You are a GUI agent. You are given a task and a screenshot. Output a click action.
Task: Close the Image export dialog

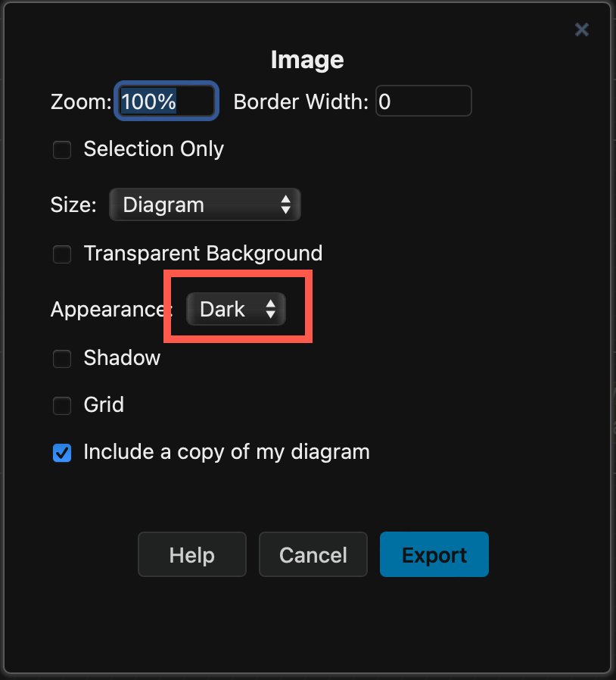tap(581, 30)
